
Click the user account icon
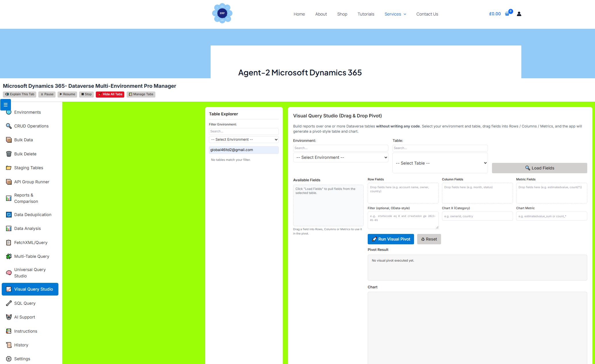pos(518,14)
